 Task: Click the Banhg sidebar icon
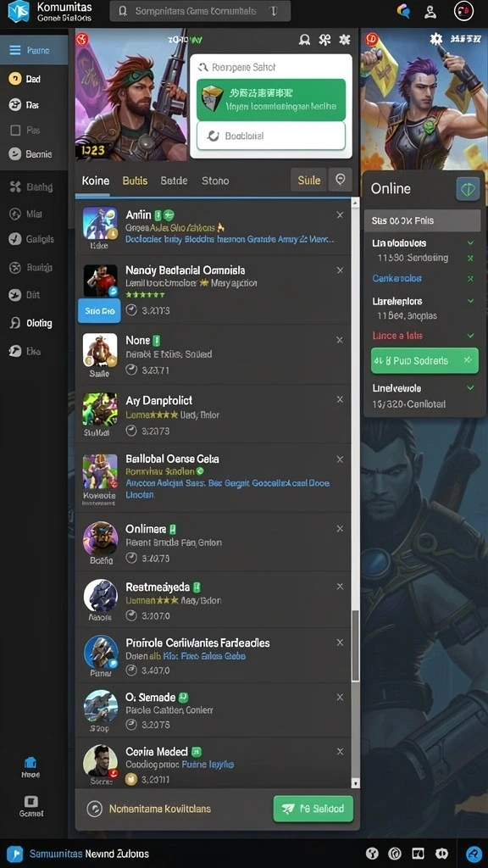15,187
